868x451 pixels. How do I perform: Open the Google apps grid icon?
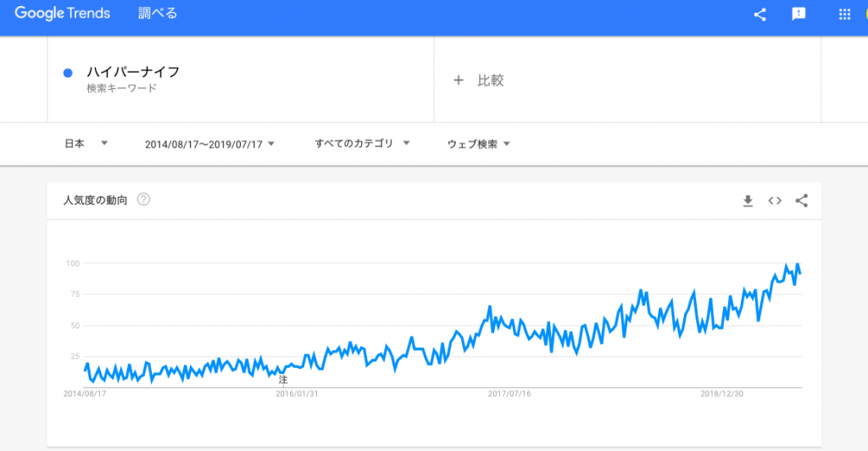(x=844, y=14)
